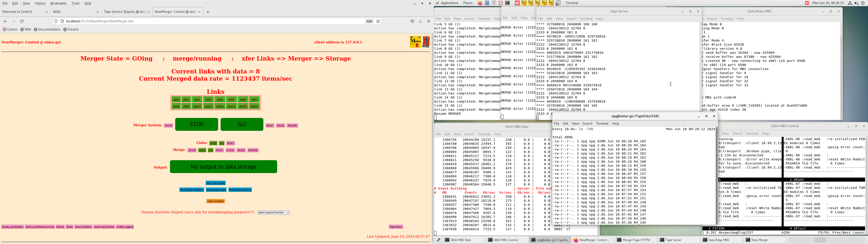This screenshot has width=868, height=244.
Task: Open the Bookmarks menu in Firefox
Action: (58, 3)
